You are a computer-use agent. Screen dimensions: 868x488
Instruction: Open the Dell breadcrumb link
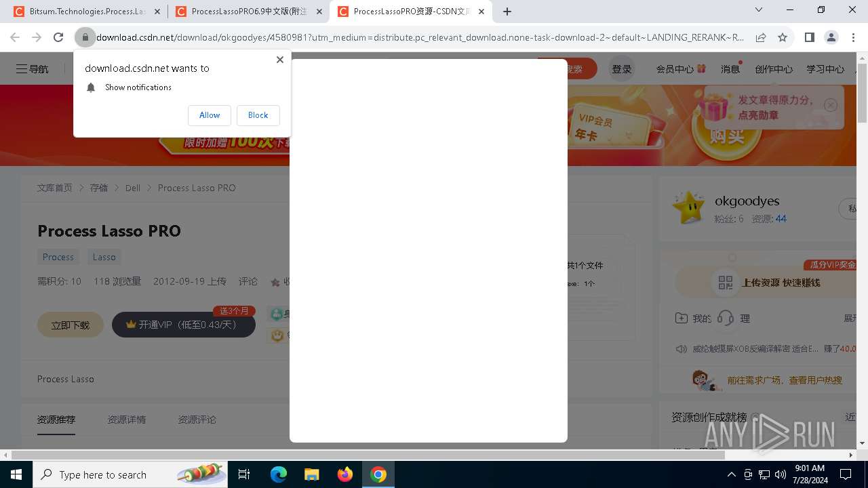pyautogui.click(x=133, y=188)
